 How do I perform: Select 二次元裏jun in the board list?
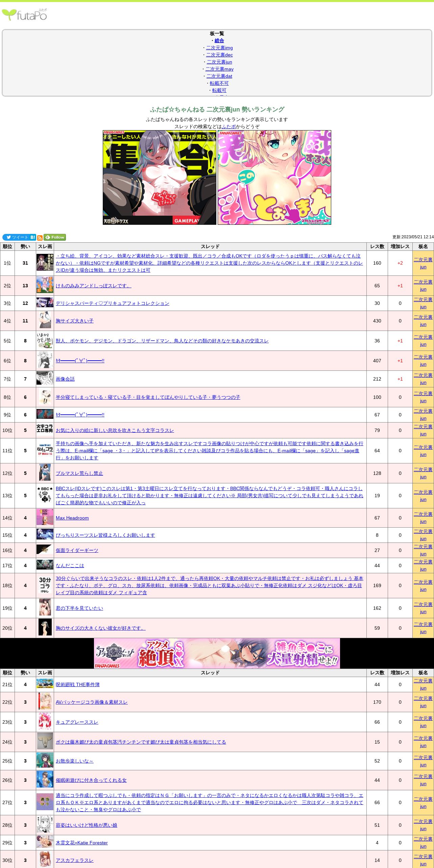[219, 62]
